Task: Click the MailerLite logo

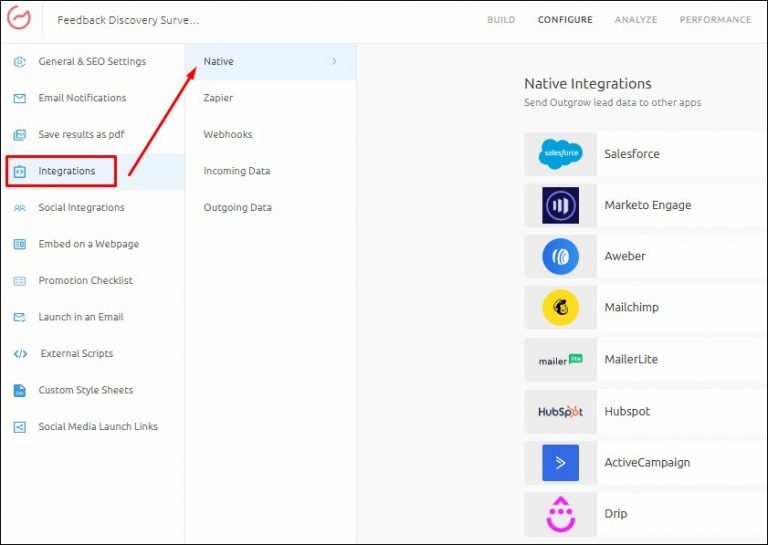Action: (x=560, y=360)
